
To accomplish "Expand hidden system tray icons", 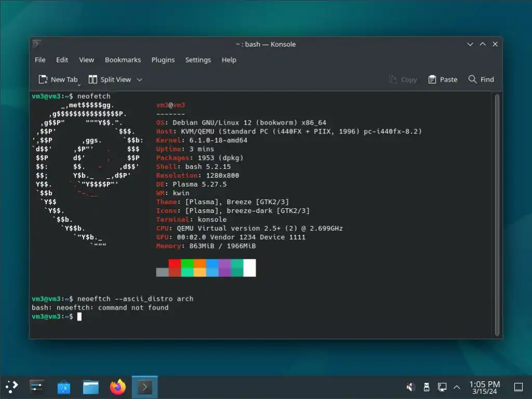I will 457,387.
